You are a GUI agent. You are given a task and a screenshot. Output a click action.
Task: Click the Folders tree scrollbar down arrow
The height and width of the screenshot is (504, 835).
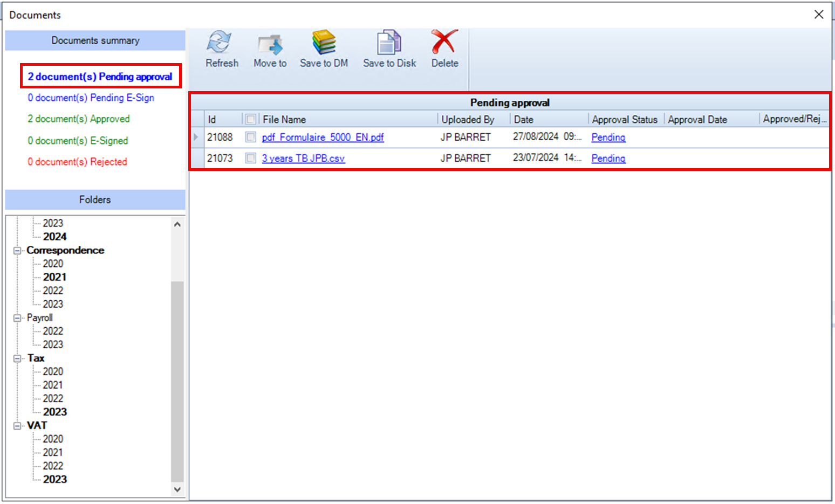coord(177,489)
